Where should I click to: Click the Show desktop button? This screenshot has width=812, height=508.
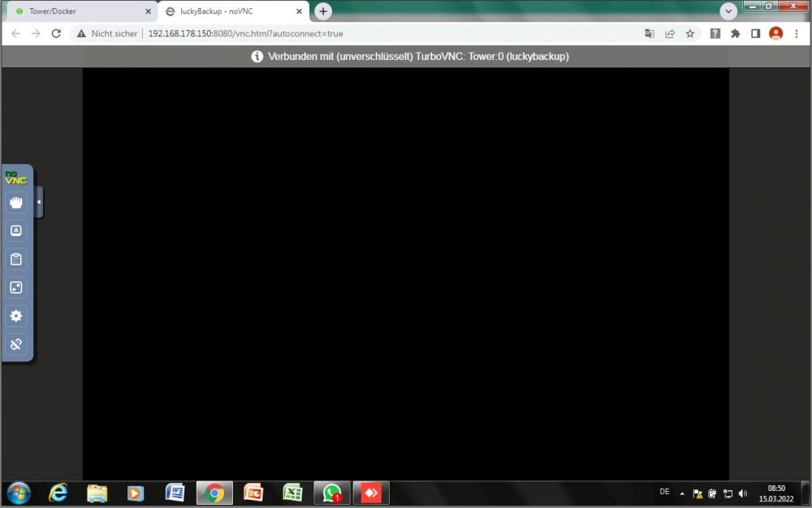tap(806, 493)
